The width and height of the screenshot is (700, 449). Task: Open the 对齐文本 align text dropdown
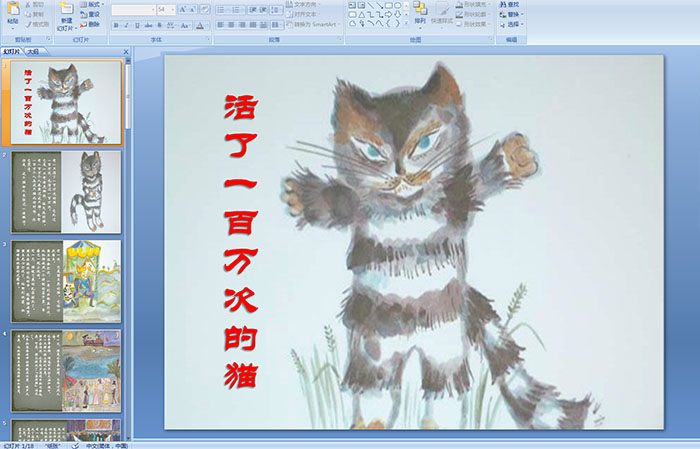pyautogui.click(x=303, y=14)
